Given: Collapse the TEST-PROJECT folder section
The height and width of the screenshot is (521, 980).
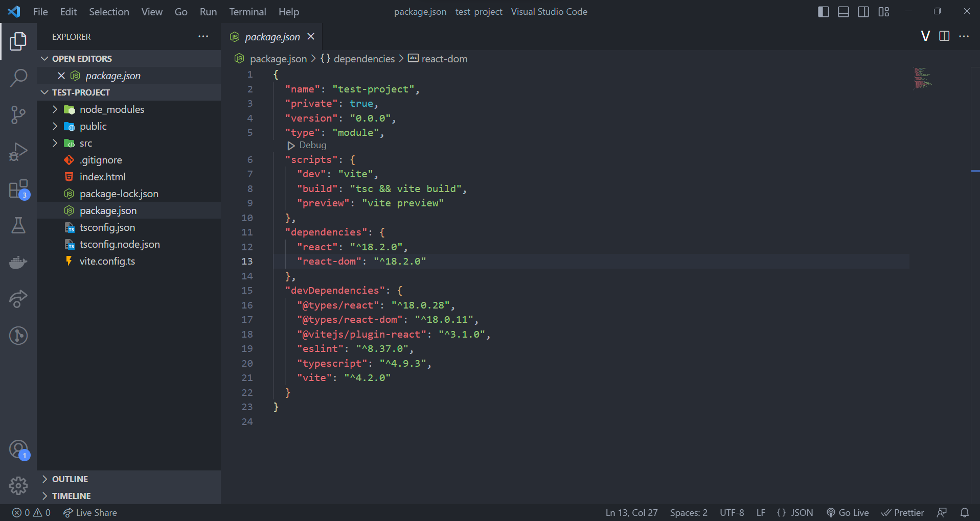Looking at the screenshot, I should point(129,92).
